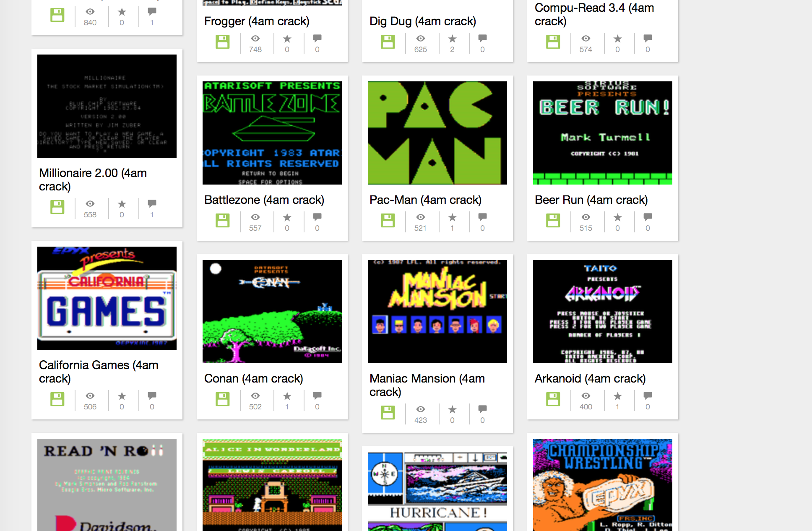
Task: Click the comments bubble under Millionaire 2.00
Action: click(x=152, y=203)
